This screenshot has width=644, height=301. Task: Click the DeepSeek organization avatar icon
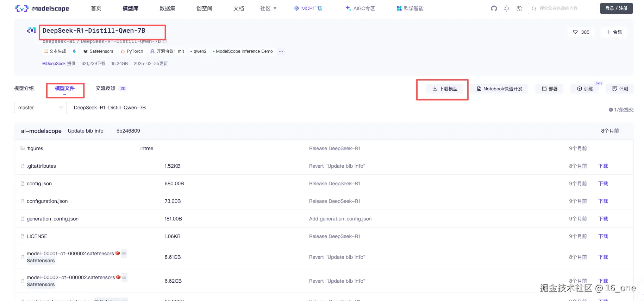[x=31, y=31]
